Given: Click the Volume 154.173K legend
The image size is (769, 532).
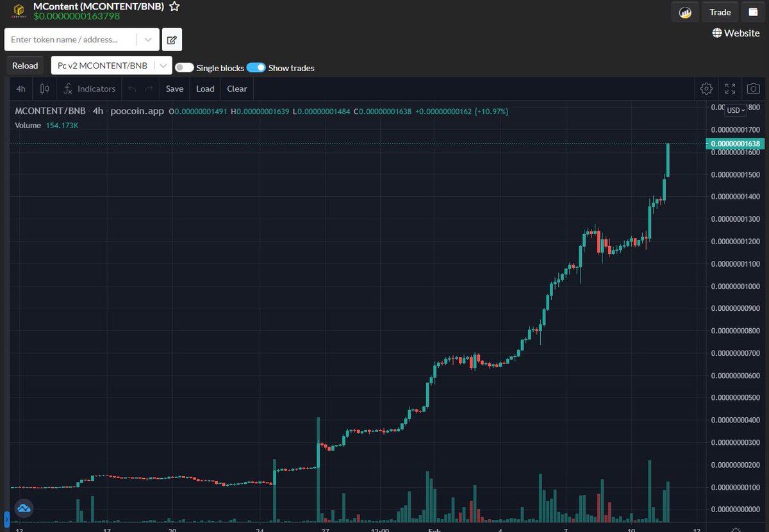Looking at the screenshot, I should tap(47, 125).
